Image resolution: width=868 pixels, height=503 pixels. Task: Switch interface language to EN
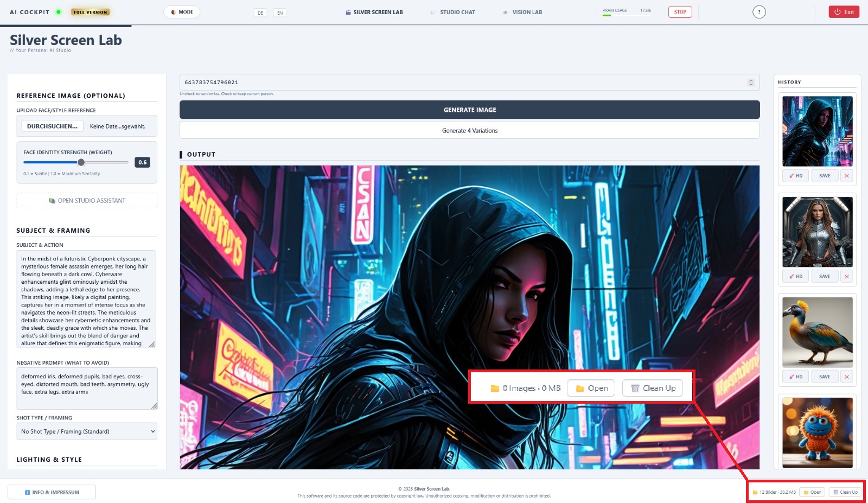pyautogui.click(x=279, y=12)
